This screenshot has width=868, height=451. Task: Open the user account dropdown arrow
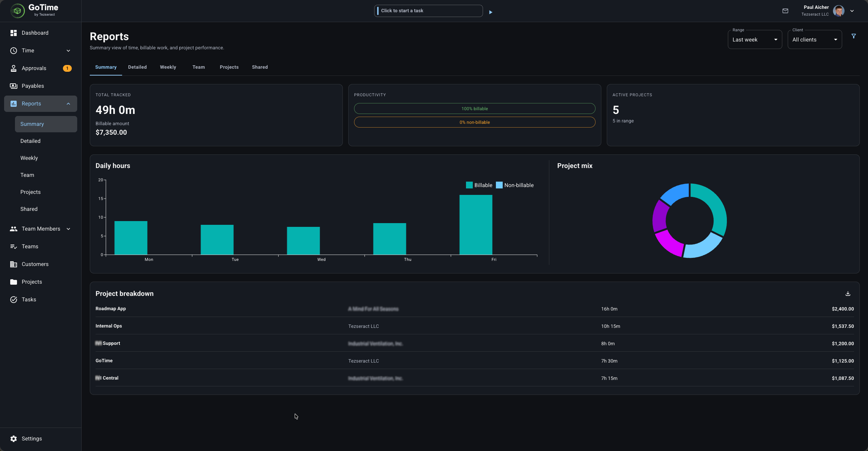point(852,11)
